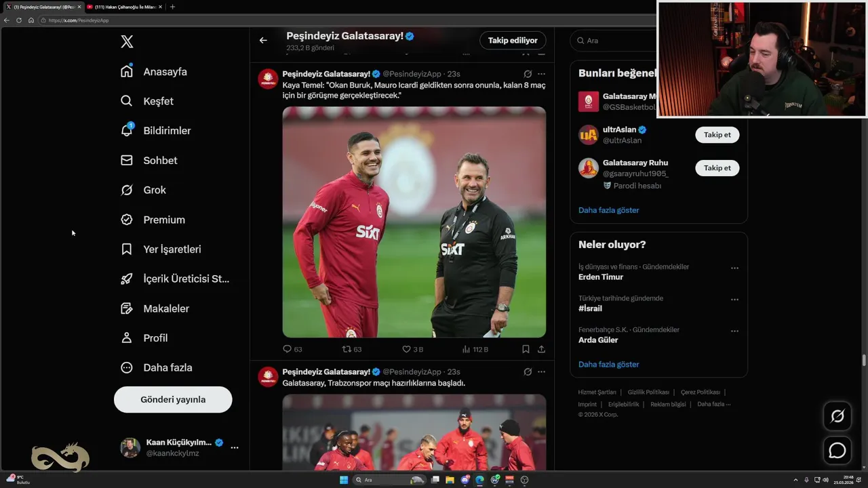Open the Trabzonspor training photo

[414, 432]
